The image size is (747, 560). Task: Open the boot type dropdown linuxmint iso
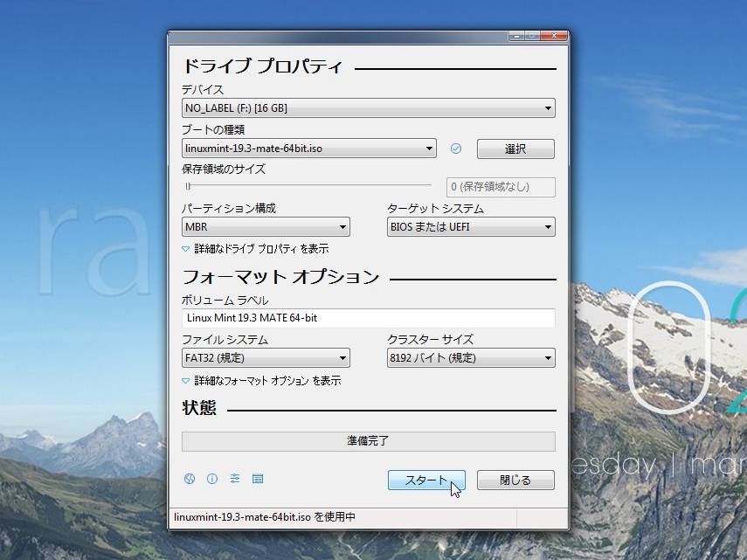click(x=308, y=149)
